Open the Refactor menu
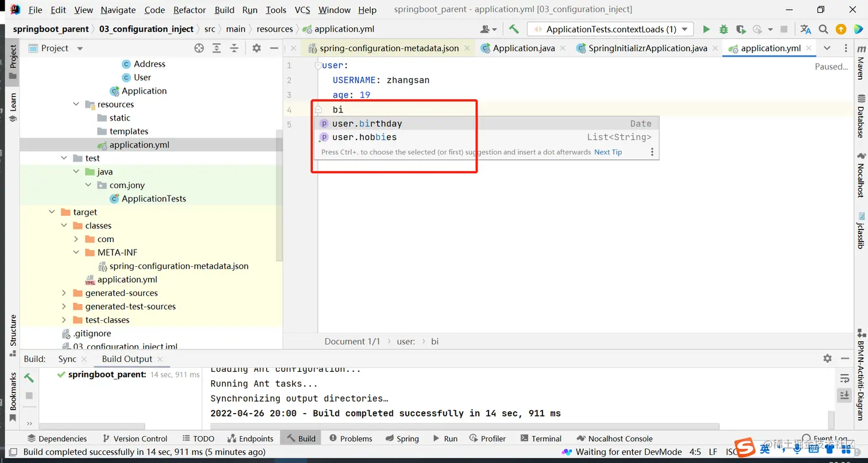The width and height of the screenshot is (868, 463). 189,10
